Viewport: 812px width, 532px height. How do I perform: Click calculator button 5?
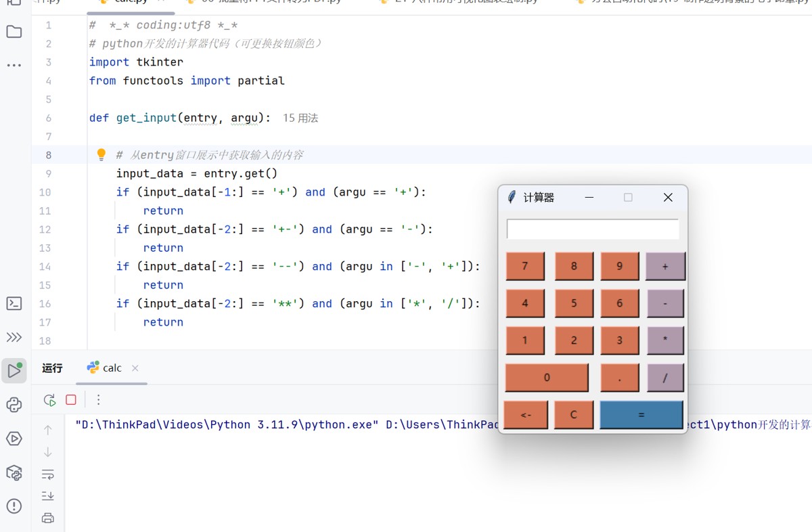(574, 303)
